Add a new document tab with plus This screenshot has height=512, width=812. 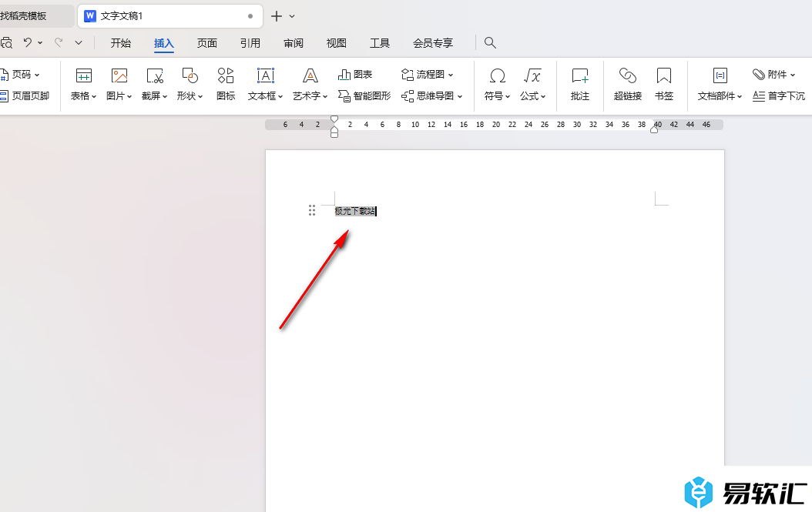click(277, 17)
